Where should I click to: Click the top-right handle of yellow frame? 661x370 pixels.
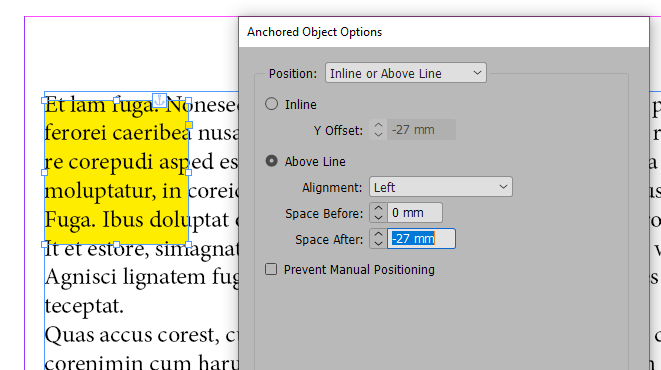188,101
